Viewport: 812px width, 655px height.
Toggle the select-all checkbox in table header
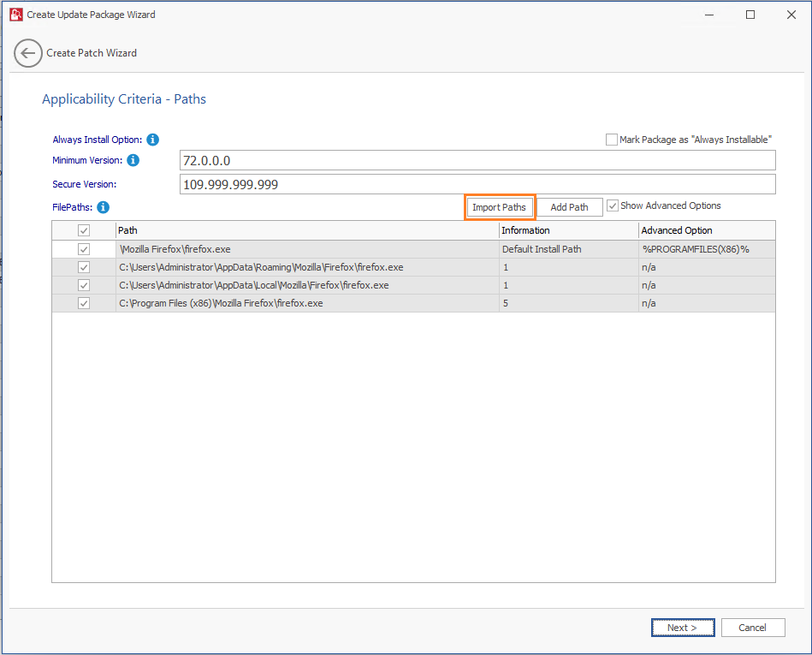pos(84,230)
